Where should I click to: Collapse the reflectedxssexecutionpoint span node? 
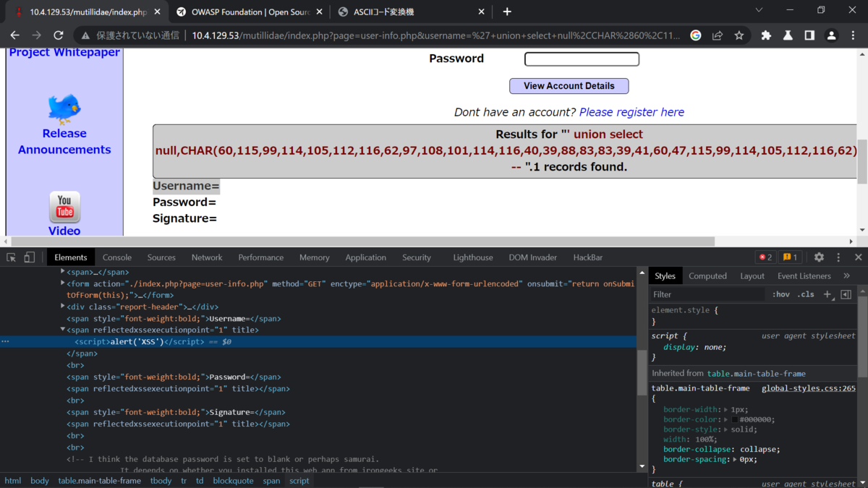[63, 330]
